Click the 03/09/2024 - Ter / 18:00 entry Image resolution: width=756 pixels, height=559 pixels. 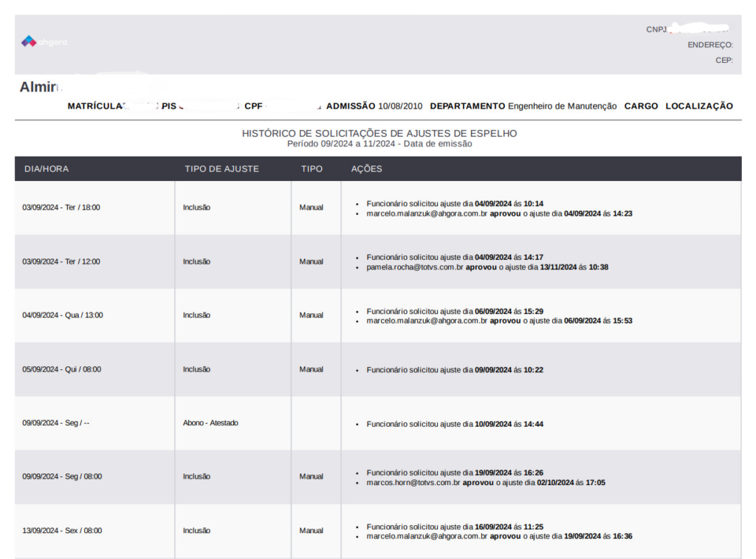click(x=61, y=208)
